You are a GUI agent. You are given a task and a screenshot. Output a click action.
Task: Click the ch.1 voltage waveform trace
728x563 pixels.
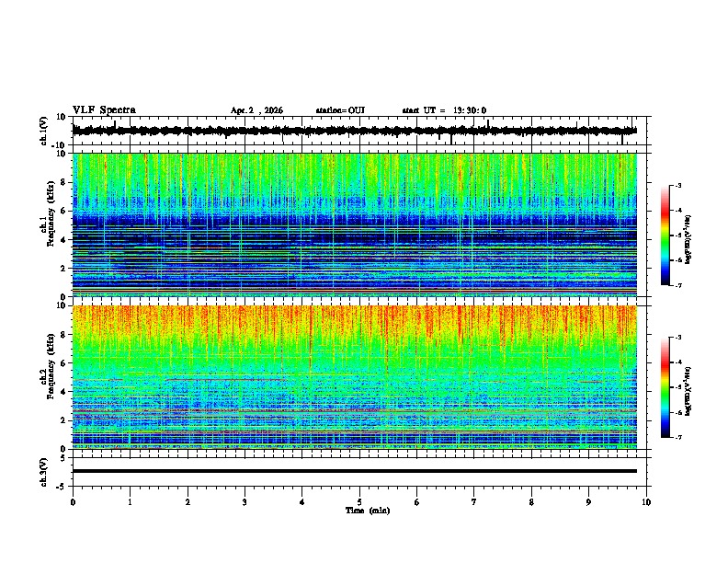(x=355, y=131)
